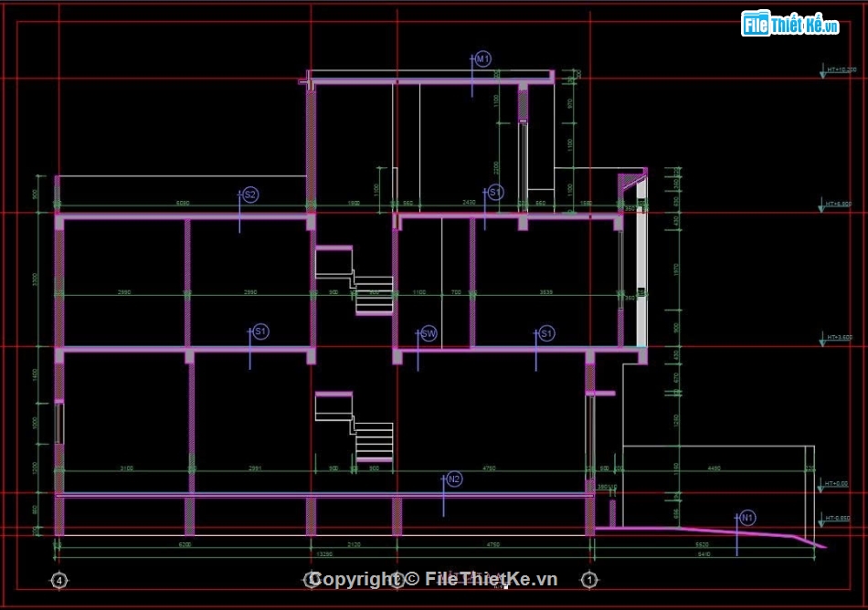Click the lower staircase drawing
This screenshot has width=868, height=610.
tap(355, 426)
